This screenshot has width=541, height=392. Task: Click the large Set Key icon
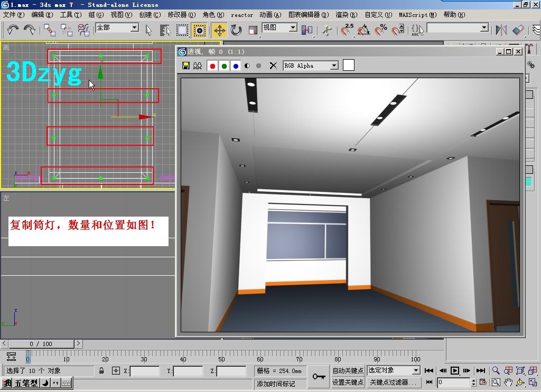[319, 376]
